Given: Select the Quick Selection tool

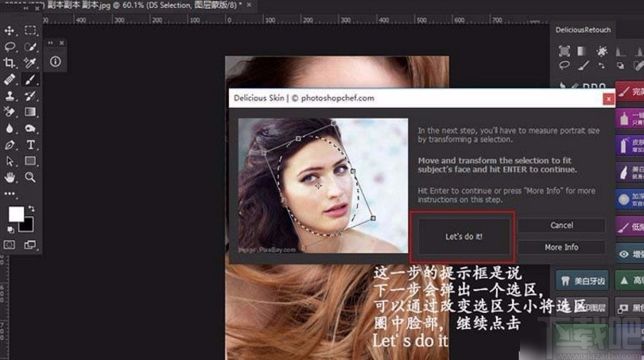Looking at the screenshot, I should tap(30, 46).
